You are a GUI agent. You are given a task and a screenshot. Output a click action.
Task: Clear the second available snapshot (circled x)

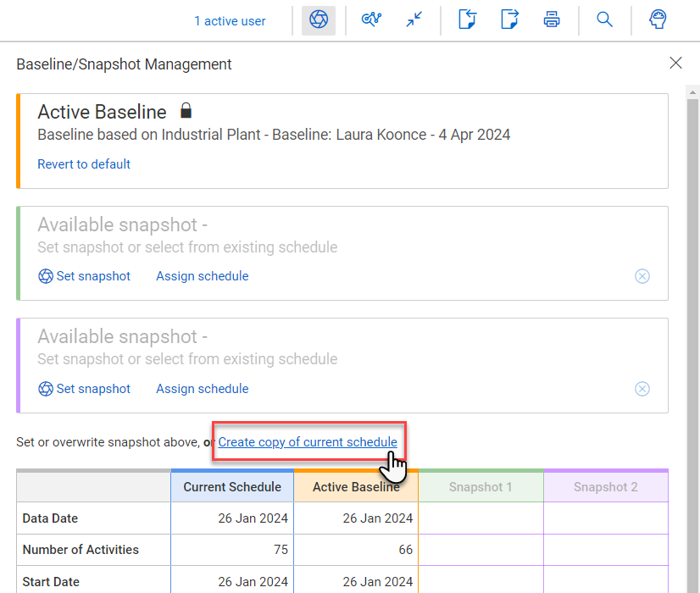click(x=642, y=389)
